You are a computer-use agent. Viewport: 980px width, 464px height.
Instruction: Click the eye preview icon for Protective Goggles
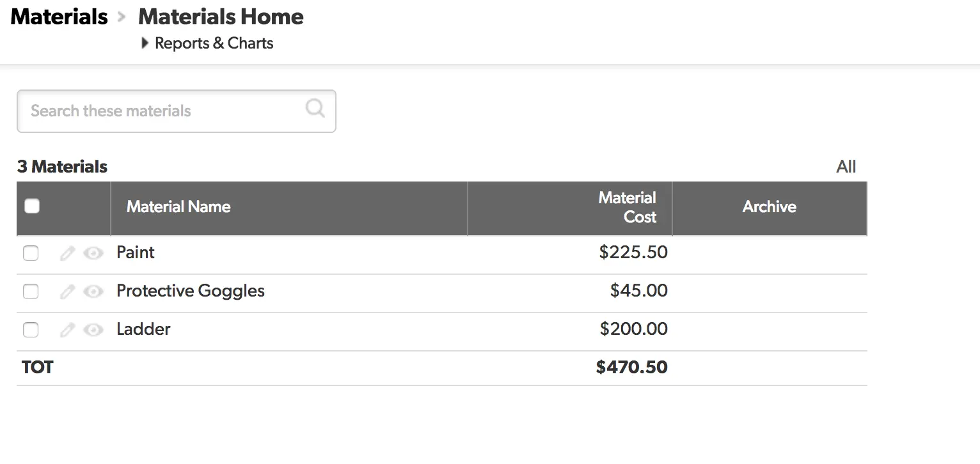[x=93, y=291]
